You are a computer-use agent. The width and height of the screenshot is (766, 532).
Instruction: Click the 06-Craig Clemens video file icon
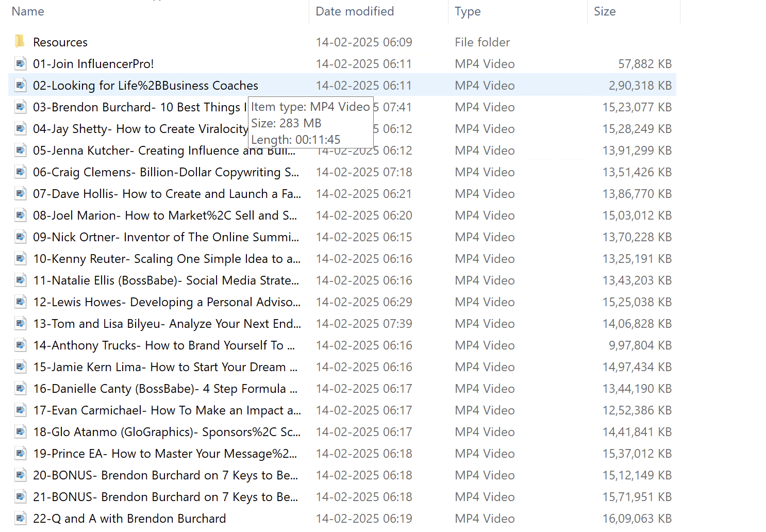coord(21,172)
